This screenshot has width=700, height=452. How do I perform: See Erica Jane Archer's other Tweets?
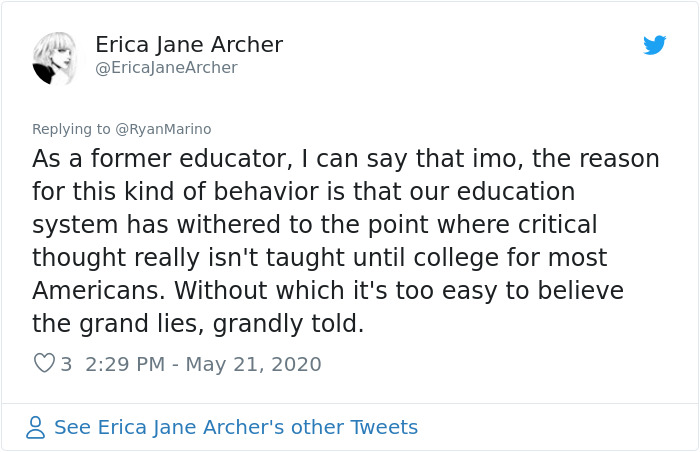[236, 427]
